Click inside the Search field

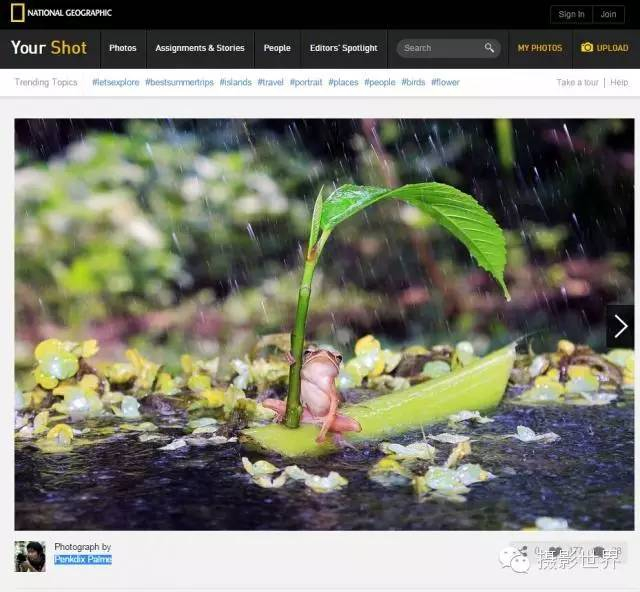click(x=443, y=48)
